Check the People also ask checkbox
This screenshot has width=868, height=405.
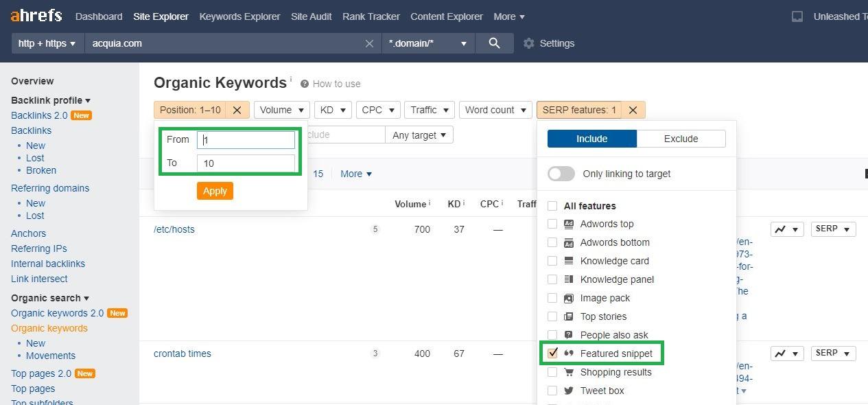[x=552, y=335]
